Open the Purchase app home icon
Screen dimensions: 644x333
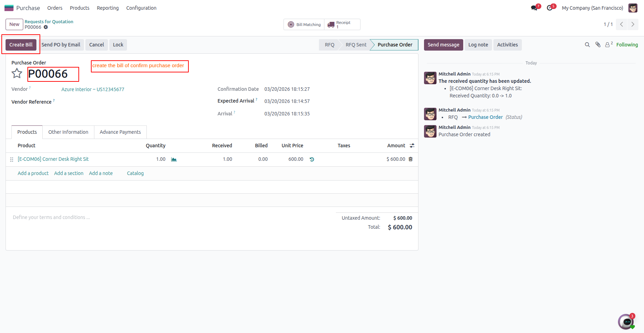pos(9,8)
